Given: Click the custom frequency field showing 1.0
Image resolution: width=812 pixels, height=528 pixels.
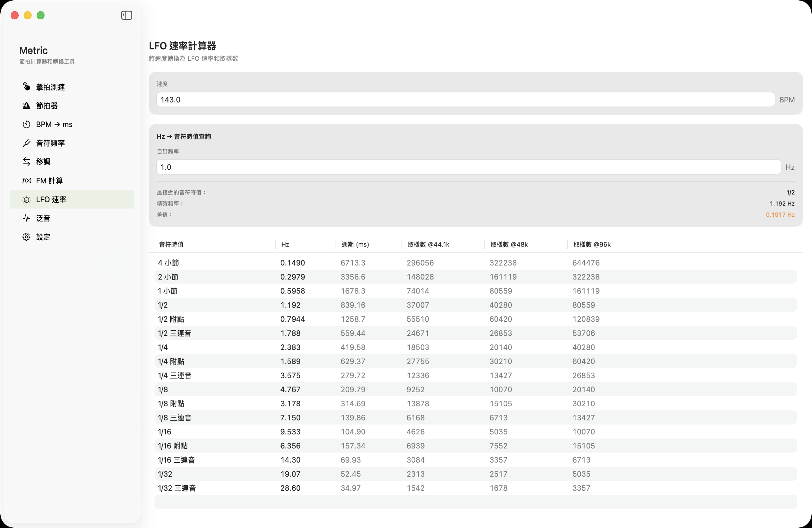Looking at the screenshot, I should [468, 167].
